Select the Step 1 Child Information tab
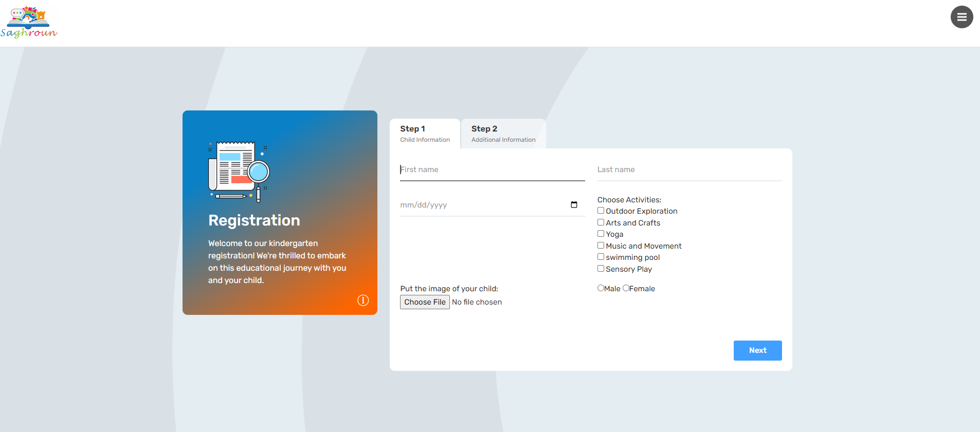The height and width of the screenshot is (432, 980). click(425, 134)
